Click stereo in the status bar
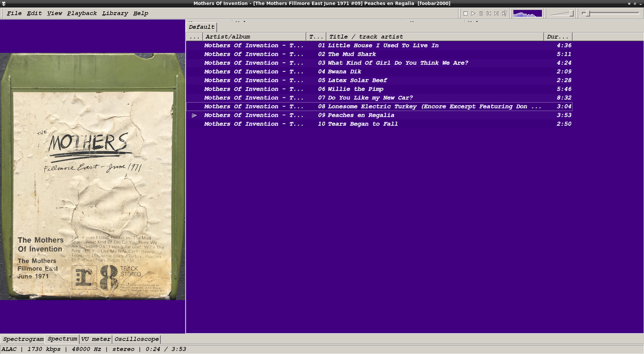This screenshot has height=354, width=644. point(123,349)
